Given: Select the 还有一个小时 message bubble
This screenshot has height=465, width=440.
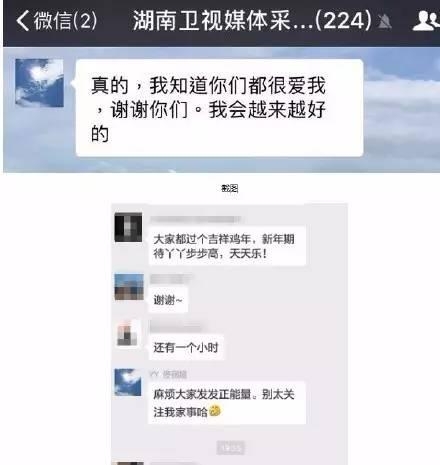Looking at the screenshot, I should tap(186, 347).
